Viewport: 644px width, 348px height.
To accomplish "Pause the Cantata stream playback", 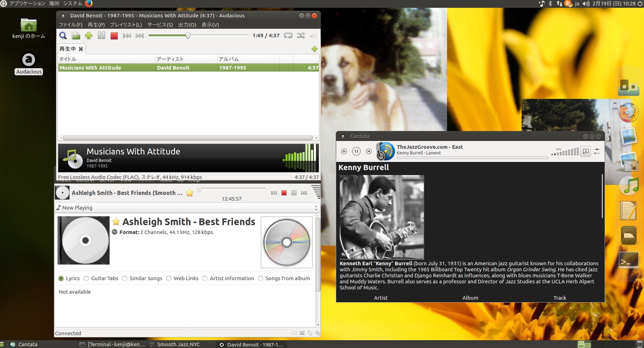I will [x=356, y=151].
